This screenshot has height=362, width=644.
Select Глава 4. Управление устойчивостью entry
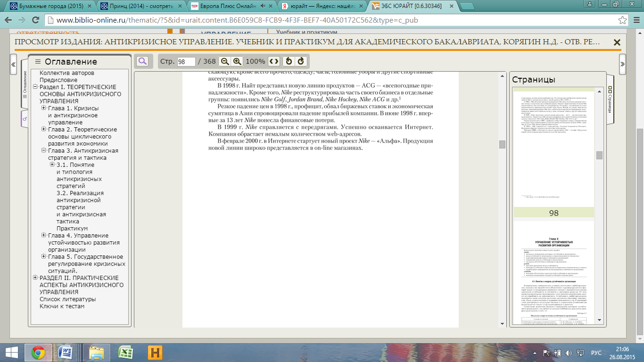coord(84,243)
